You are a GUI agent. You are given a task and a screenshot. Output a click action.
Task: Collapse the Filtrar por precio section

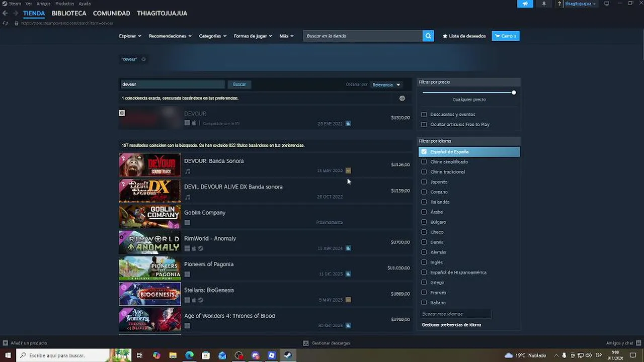tap(469, 82)
